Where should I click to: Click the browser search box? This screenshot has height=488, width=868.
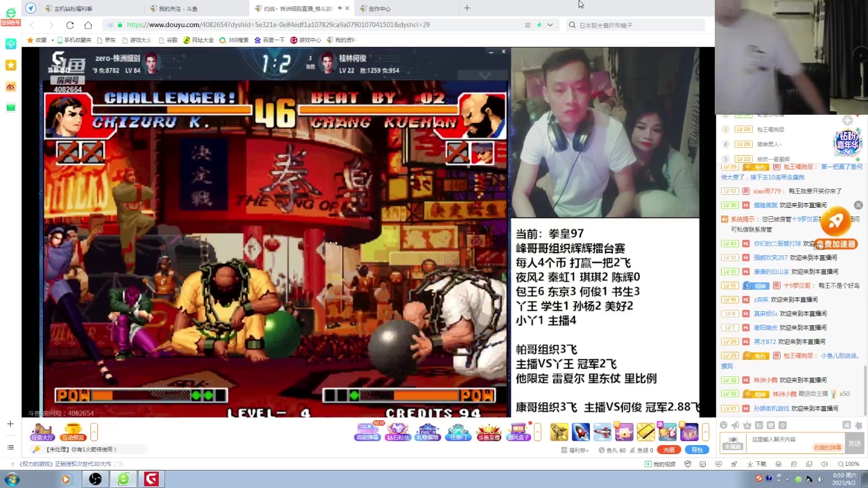[x=636, y=25]
